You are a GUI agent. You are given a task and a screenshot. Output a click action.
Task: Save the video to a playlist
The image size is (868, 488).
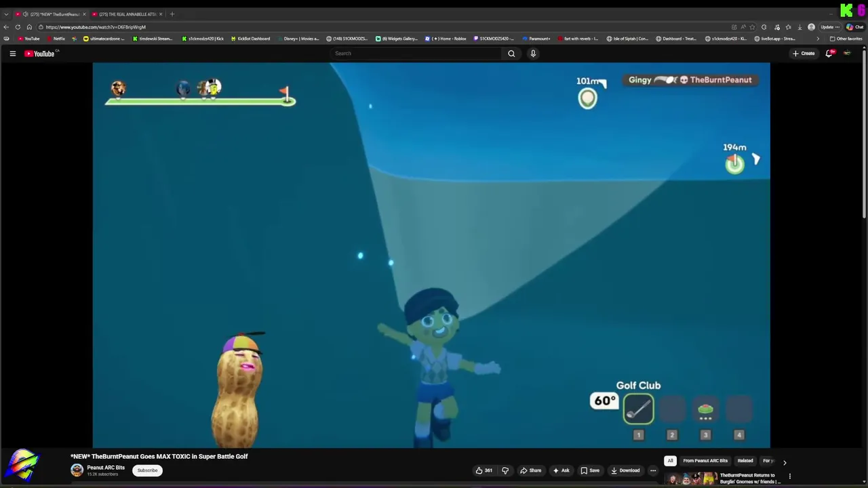click(x=590, y=470)
